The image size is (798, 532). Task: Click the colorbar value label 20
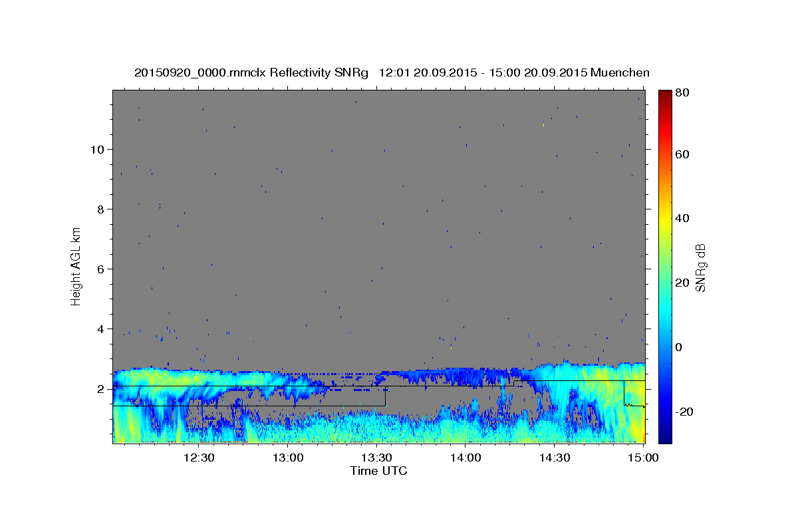682,283
